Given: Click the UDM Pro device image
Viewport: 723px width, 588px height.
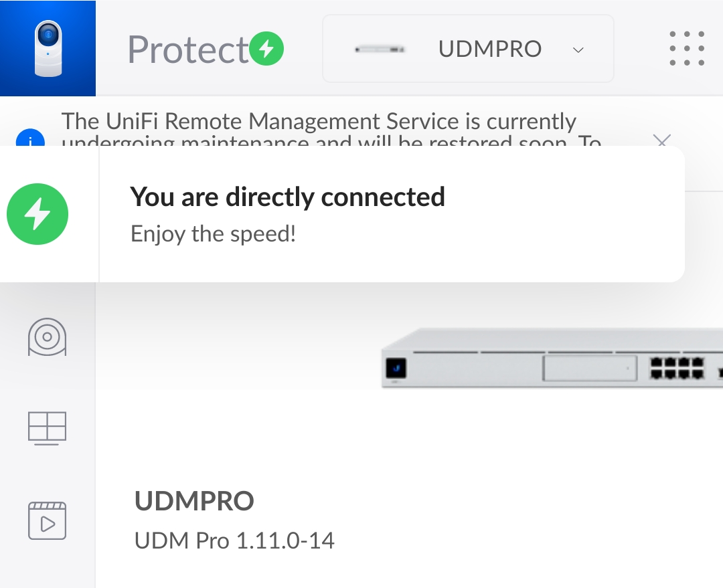Looking at the screenshot, I should [552, 359].
